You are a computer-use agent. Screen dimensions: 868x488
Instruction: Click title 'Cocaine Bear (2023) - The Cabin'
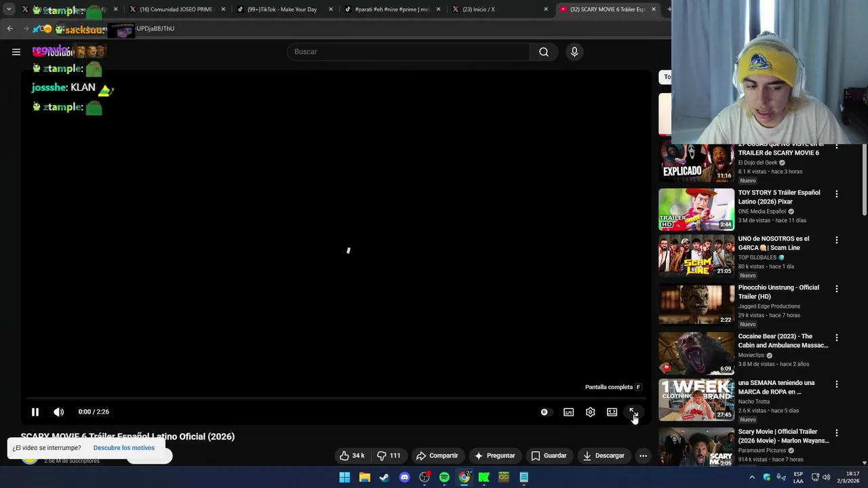coord(783,341)
